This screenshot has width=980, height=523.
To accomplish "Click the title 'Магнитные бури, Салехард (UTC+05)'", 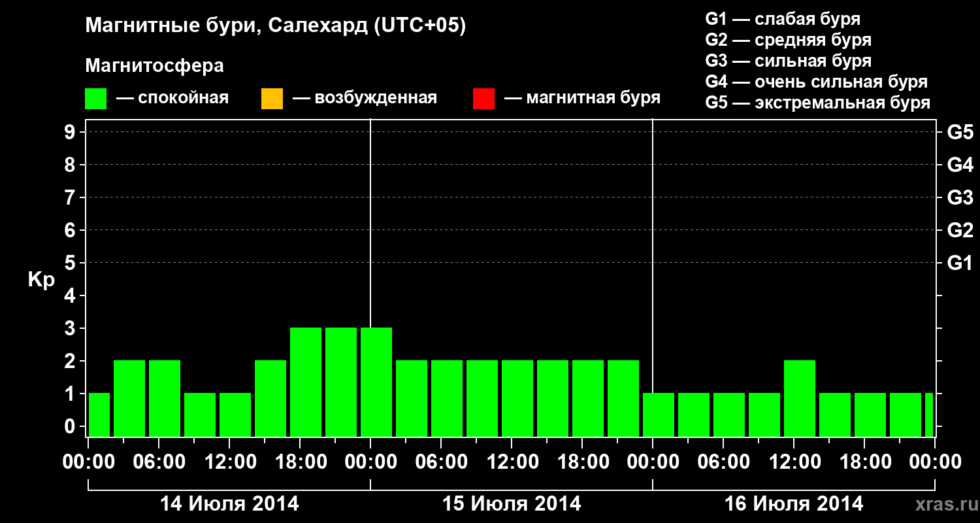I will [276, 26].
